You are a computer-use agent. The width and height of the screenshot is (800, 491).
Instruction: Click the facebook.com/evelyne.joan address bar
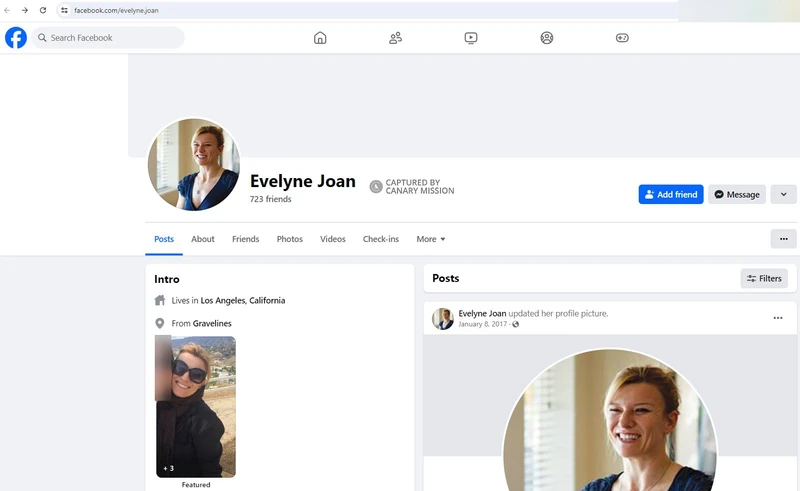[x=367, y=10]
